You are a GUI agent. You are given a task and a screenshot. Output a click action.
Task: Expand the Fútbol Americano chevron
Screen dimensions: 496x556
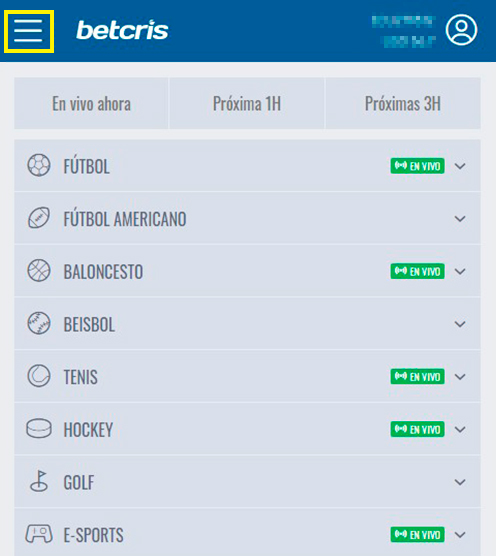pyautogui.click(x=460, y=219)
